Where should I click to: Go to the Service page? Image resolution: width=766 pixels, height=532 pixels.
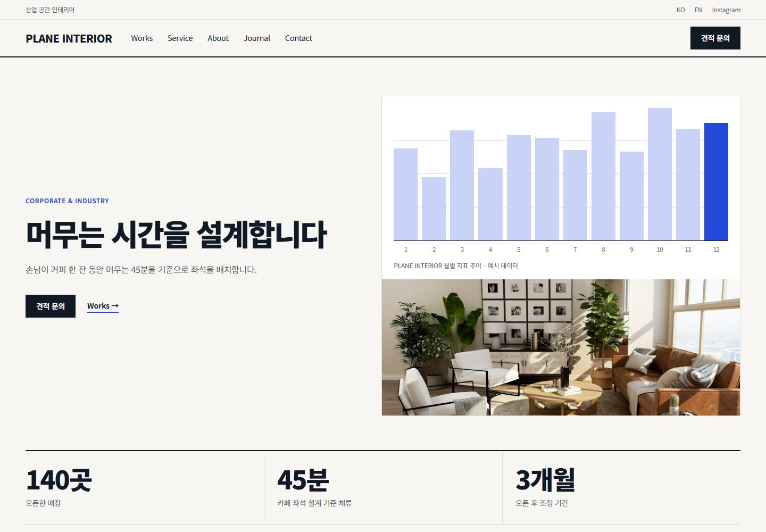[x=180, y=38]
